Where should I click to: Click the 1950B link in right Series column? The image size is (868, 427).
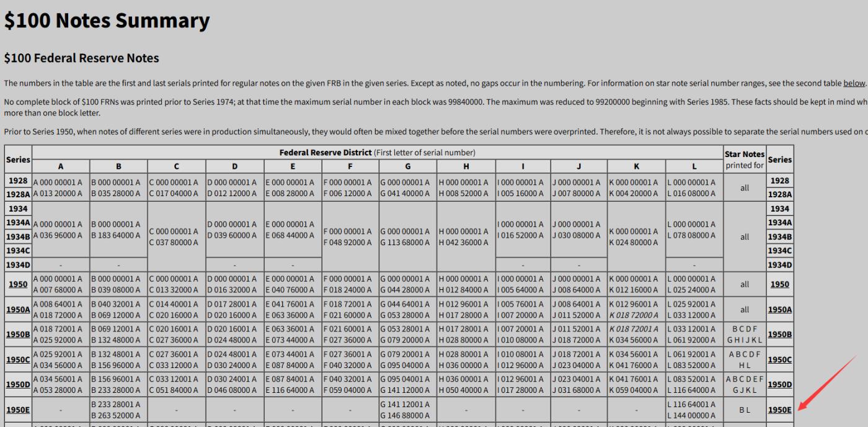point(780,335)
